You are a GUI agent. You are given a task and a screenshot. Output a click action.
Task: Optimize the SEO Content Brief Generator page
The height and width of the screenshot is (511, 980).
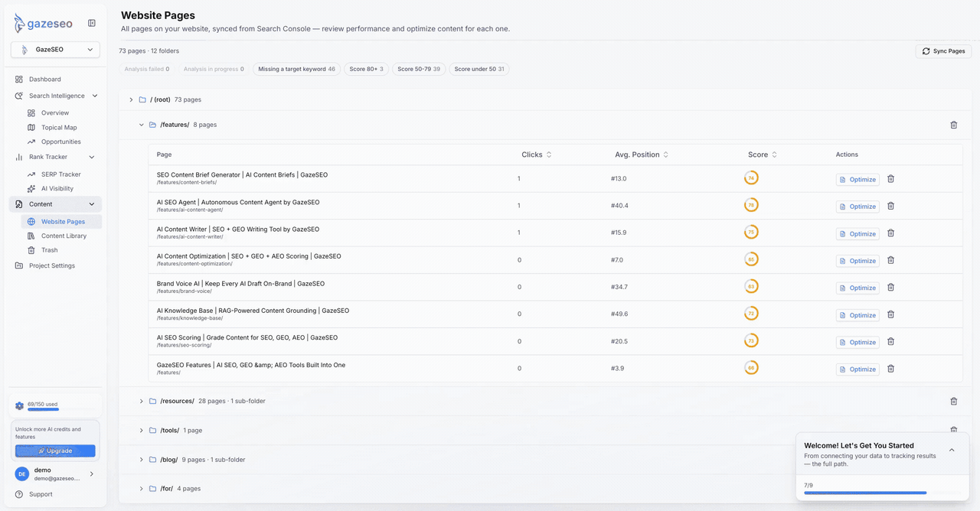[x=857, y=180]
